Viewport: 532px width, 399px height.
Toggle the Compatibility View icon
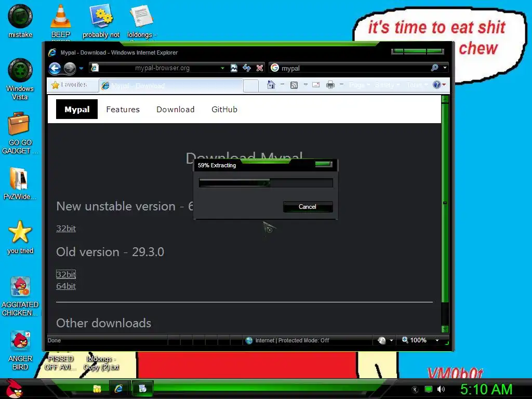click(234, 68)
